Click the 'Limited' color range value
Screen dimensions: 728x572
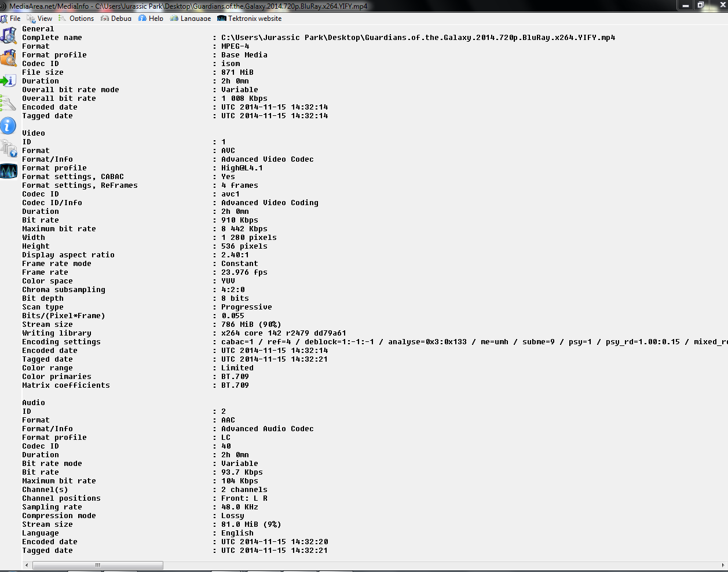237,368
